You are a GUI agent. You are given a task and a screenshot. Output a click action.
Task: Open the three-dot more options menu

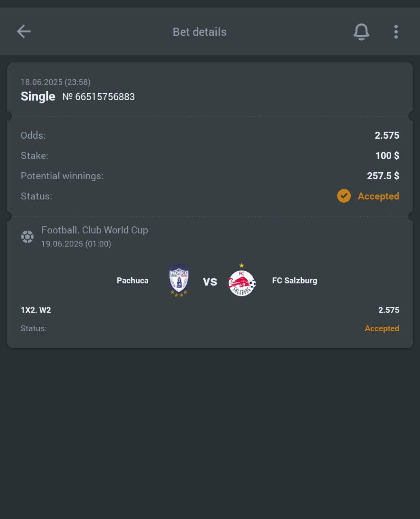(x=396, y=32)
